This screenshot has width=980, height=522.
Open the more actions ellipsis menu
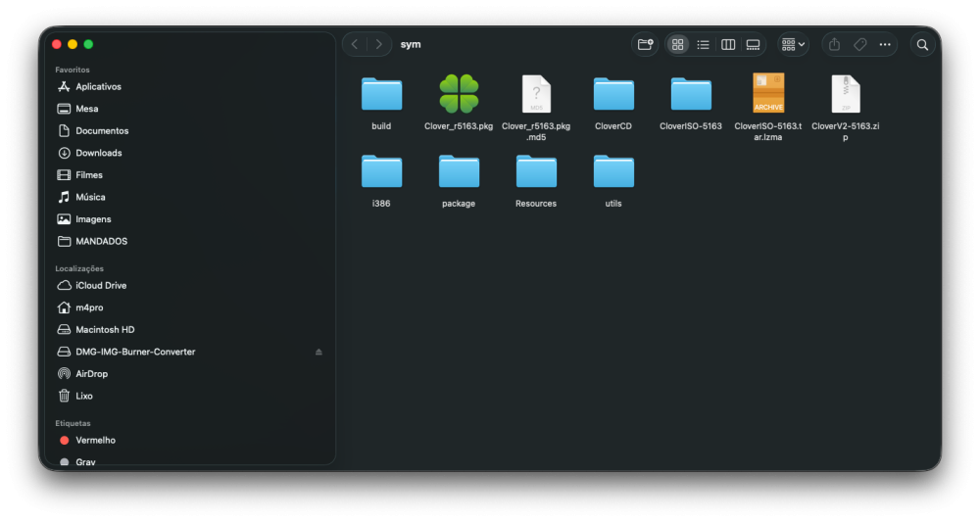[885, 44]
